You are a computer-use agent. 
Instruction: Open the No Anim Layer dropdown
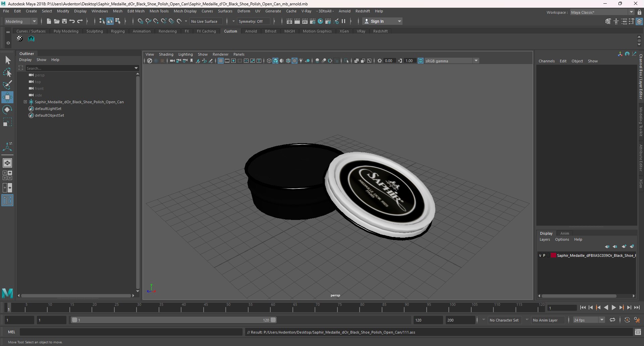coord(527,320)
